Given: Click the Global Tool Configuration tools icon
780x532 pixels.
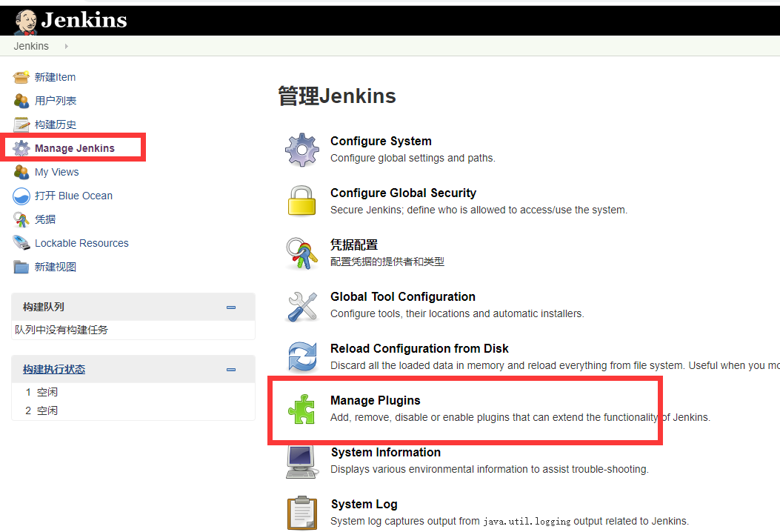Looking at the screenshot, I should coord(302,306).
